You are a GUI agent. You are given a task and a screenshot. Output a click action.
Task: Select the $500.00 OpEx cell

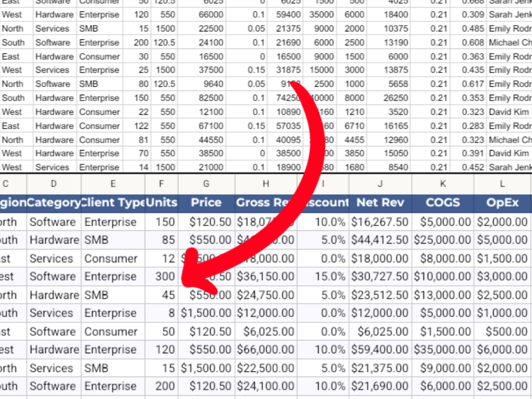point(503,331)
